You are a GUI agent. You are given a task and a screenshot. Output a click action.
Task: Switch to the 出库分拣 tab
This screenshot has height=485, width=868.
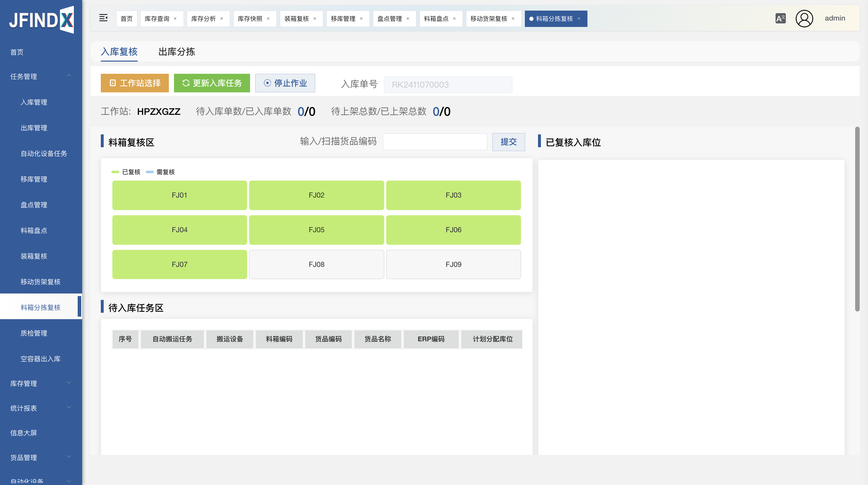tap(177, 52)
